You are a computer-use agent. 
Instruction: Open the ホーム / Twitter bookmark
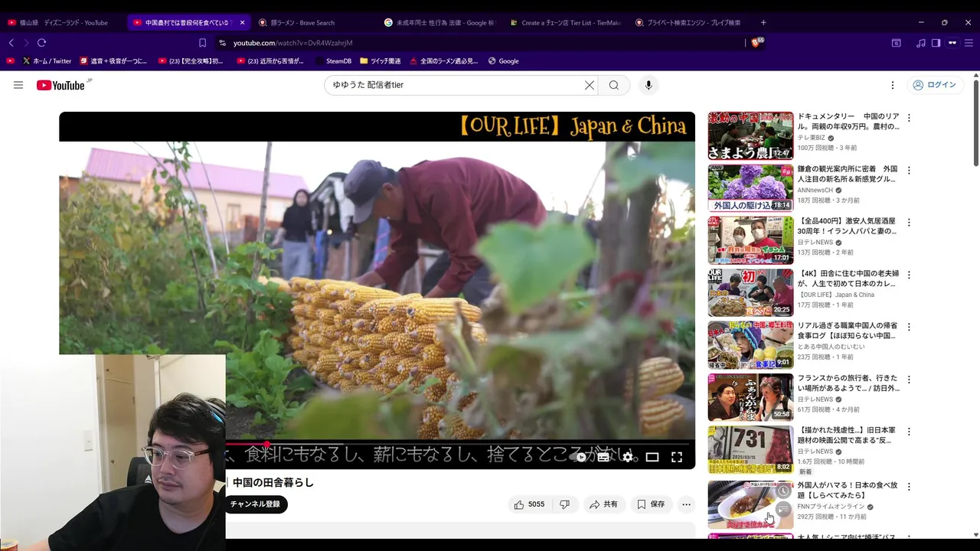(47, 61)
